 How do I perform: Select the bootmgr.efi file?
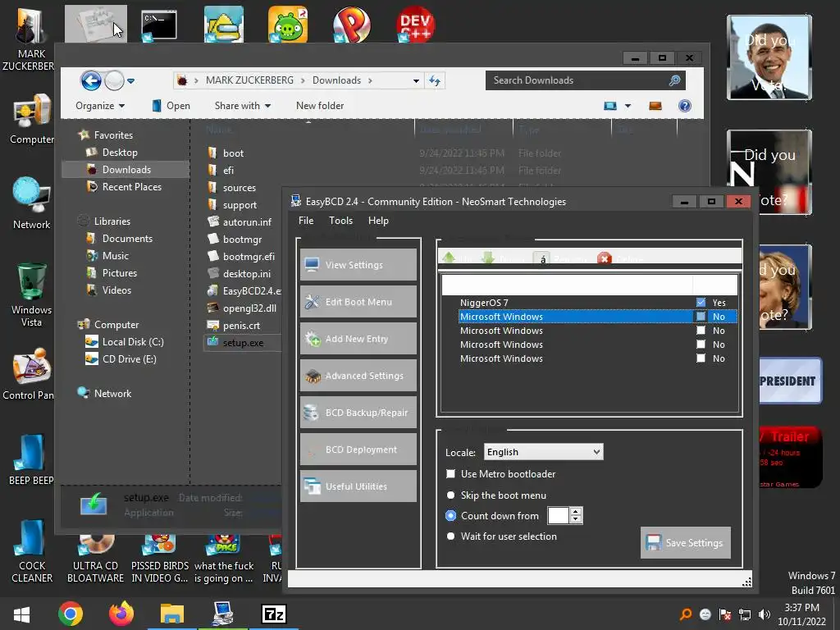click(x=241, y=256)
